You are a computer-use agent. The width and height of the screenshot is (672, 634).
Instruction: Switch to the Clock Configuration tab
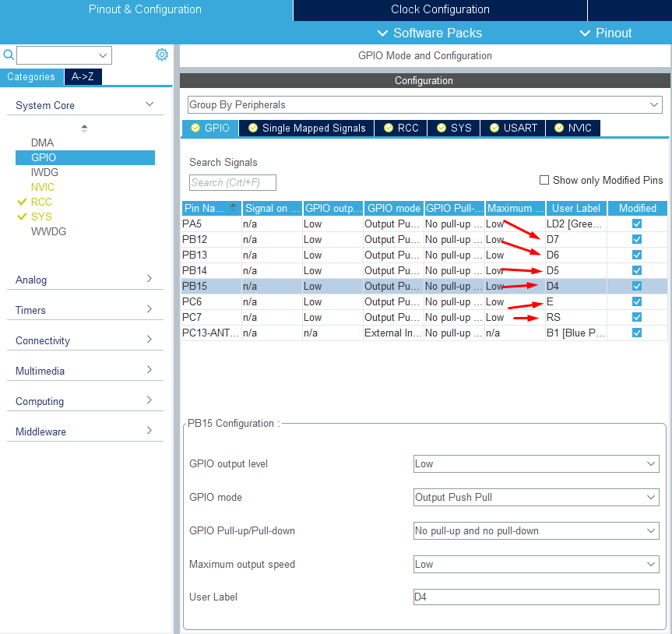pyautogui.click(x=440, y=10)
